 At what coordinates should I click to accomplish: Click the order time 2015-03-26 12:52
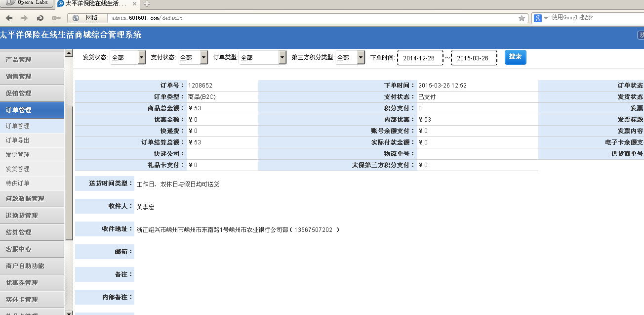[x=443, y=86]
